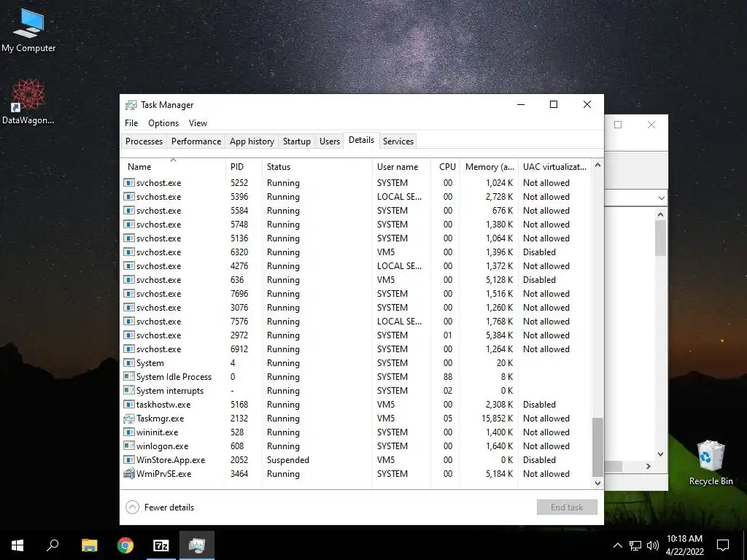Open volume control tray icon
The image size is (747, 560).
tap(653, 545)
